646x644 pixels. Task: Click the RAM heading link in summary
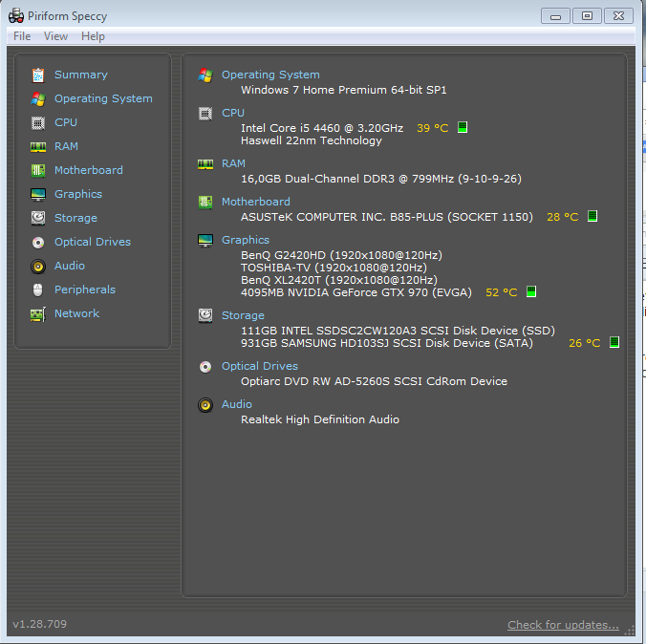point(233,164)
